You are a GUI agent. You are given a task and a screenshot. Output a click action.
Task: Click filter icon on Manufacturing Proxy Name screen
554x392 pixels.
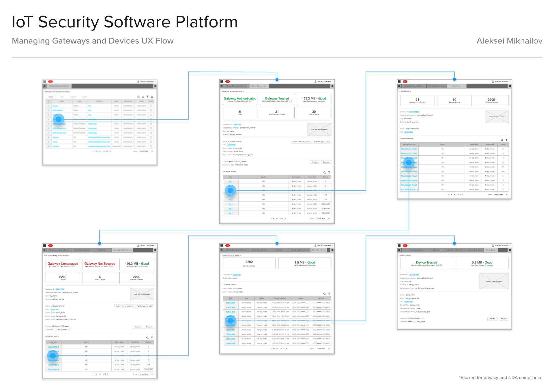(x=152, y=338)
